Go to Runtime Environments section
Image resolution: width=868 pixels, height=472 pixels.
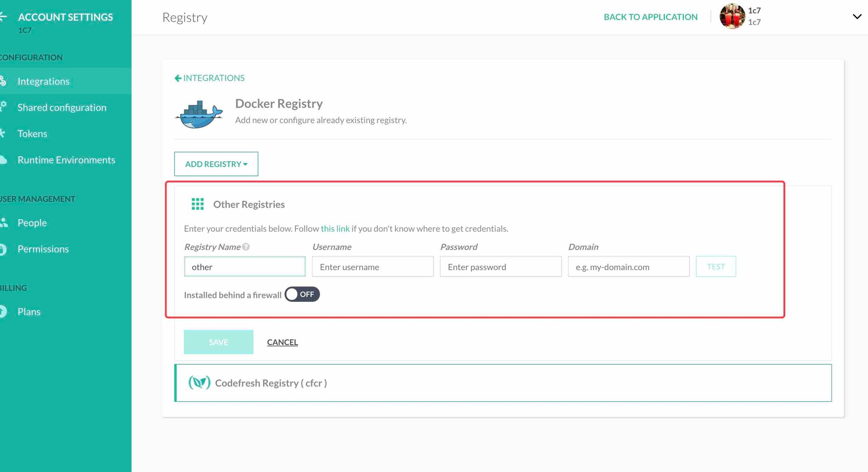66,160
